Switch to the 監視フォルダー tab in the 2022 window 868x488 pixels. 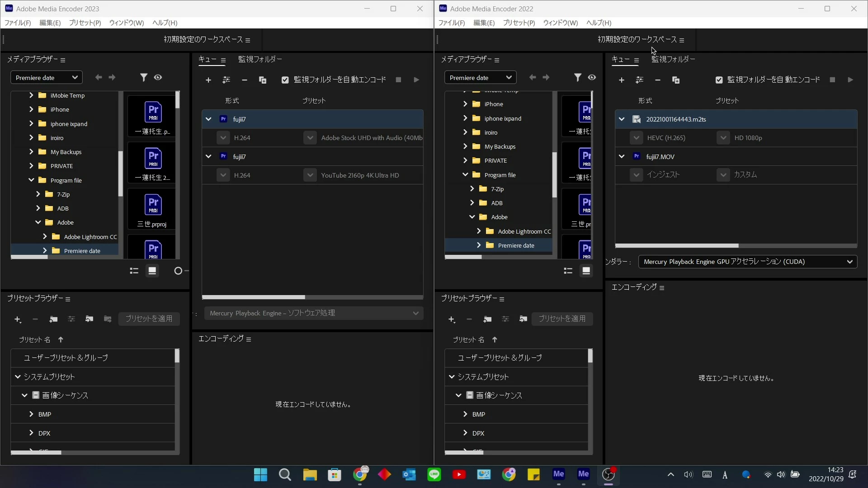[x=673, y=59]
